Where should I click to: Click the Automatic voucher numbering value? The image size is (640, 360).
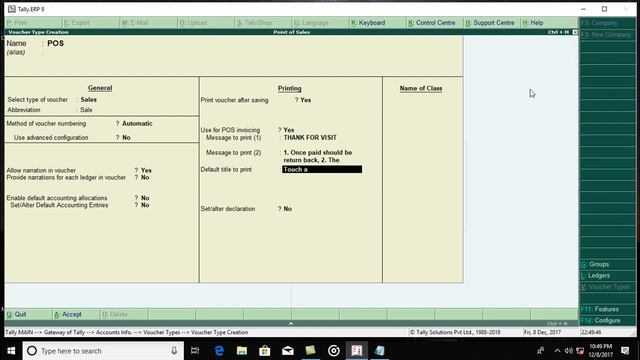coord(137,123)
